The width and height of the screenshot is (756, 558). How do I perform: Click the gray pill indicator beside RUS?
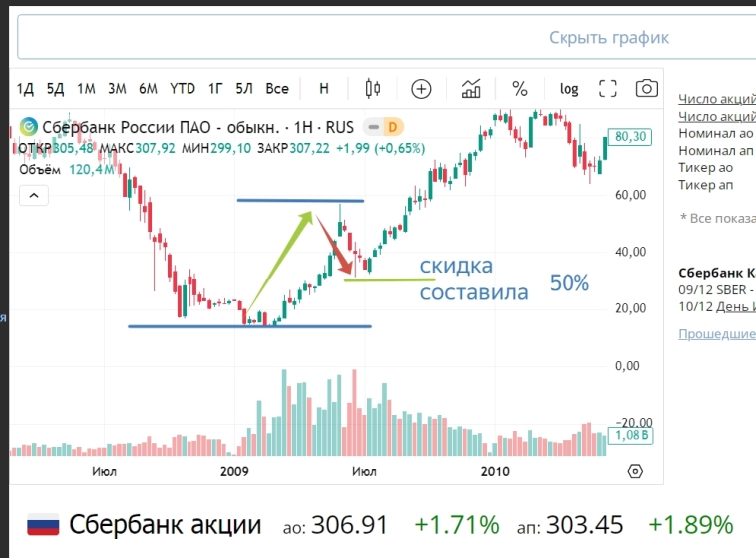(373, 127)
